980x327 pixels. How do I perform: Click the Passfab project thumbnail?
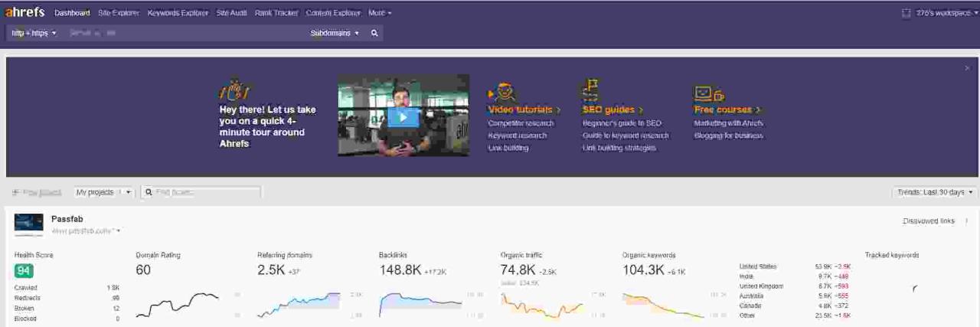(28, 225)
